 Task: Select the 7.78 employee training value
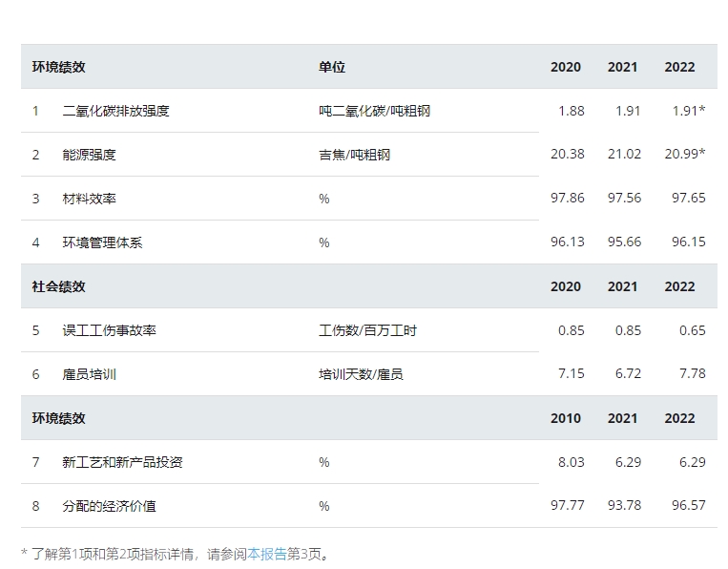pyautogui.click(x=692, y=374)
